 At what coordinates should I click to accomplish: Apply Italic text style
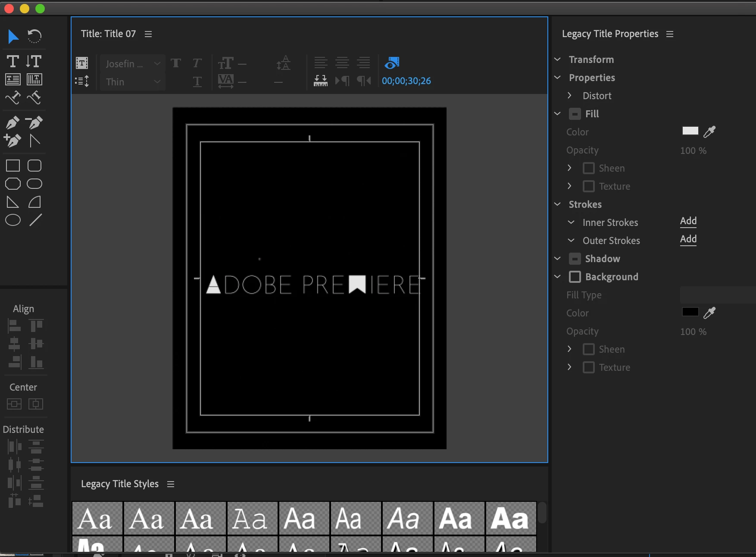(197, 63)
